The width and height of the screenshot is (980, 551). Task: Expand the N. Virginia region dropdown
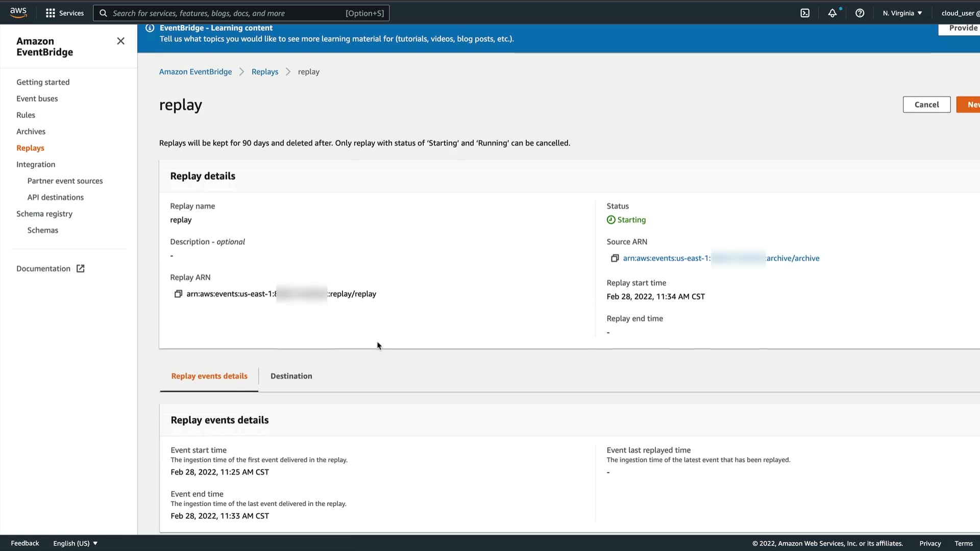pyautogui.click(x=902, y=13)
